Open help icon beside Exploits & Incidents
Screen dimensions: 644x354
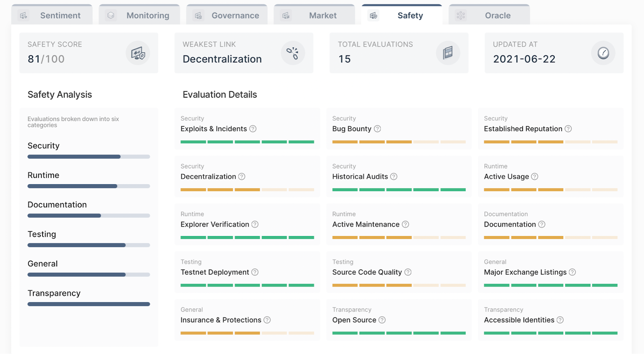tap(253, 129)
